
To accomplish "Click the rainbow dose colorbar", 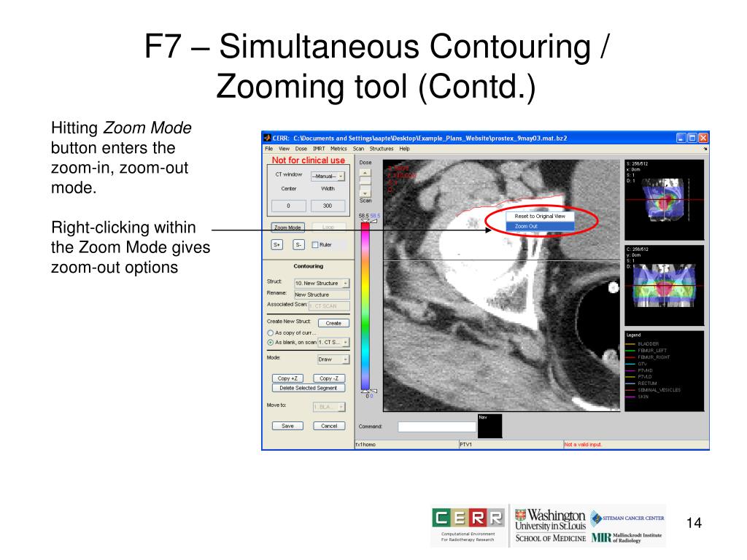I will click(365, 306).
